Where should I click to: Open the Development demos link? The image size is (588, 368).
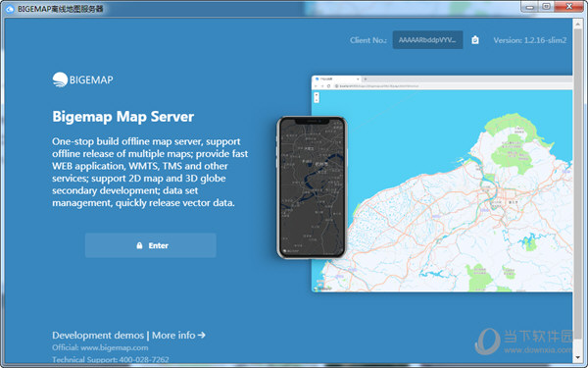[x=98, y=335]
